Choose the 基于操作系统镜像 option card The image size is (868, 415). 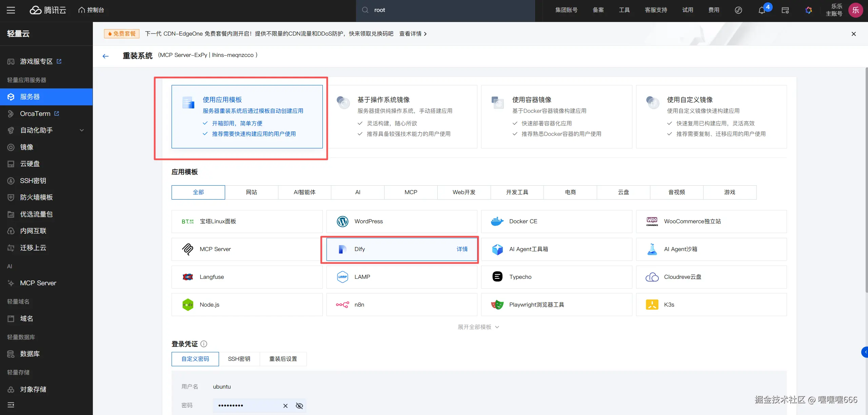(402, 117)
